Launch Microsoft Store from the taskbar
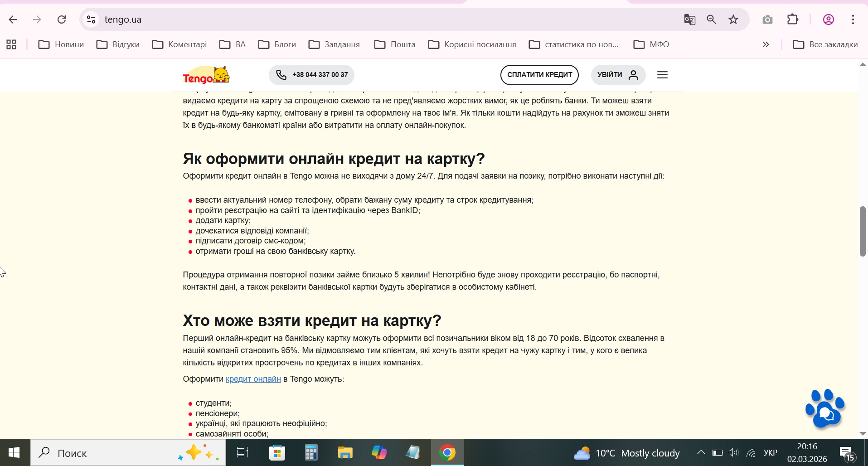868x466 pixels. coord(277,452)
